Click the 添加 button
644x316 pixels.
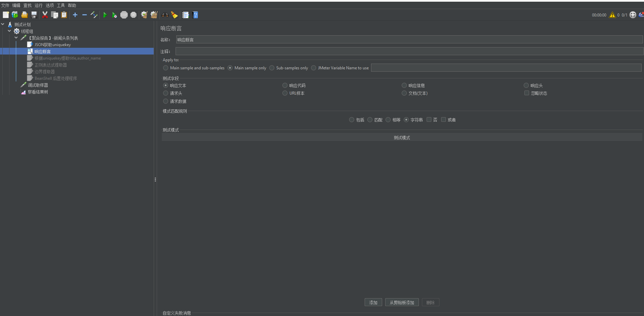click(x=373, y=303)
